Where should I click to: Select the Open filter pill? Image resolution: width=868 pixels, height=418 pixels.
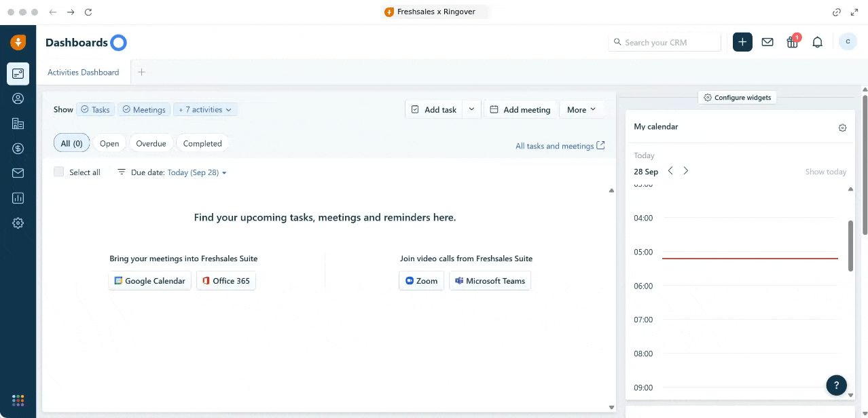tap(109, 143)
